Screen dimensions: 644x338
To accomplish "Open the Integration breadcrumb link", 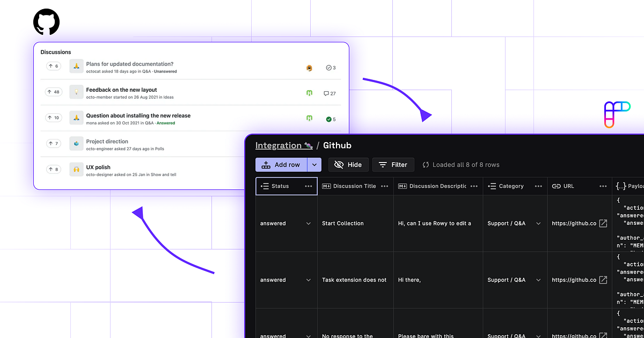I will [x=281, y=145].
